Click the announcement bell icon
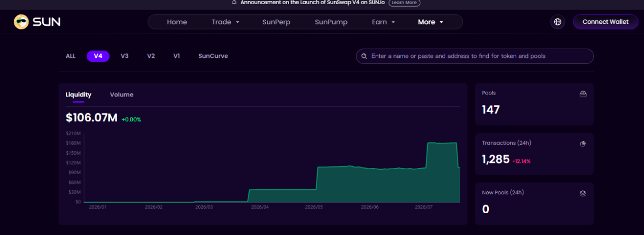644x235 pixels. point(234,3)
